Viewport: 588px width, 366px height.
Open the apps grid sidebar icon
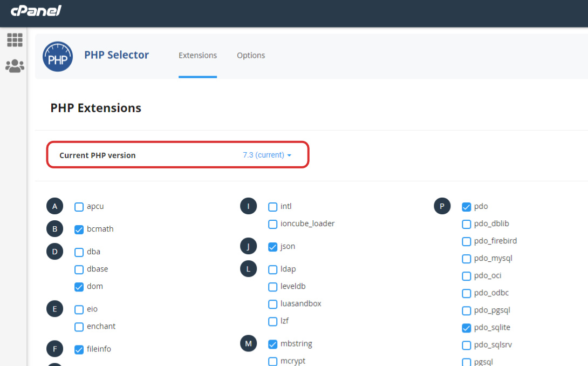15,40
